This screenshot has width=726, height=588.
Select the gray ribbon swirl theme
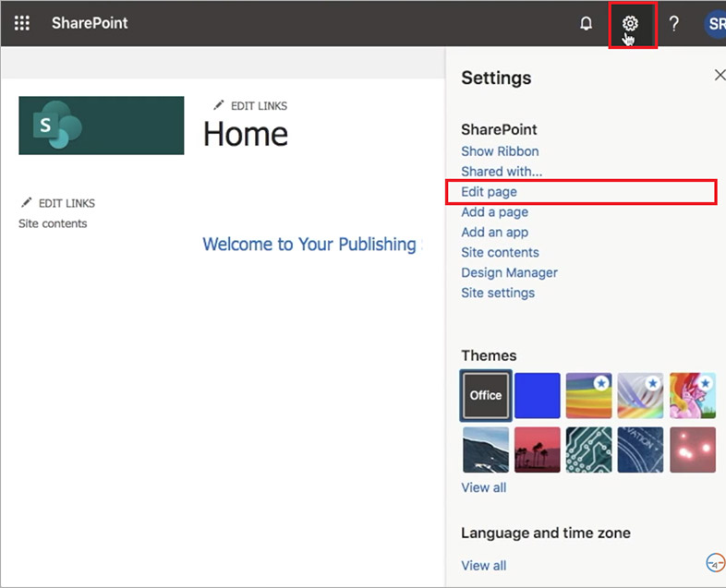click(x=640, y=396)
